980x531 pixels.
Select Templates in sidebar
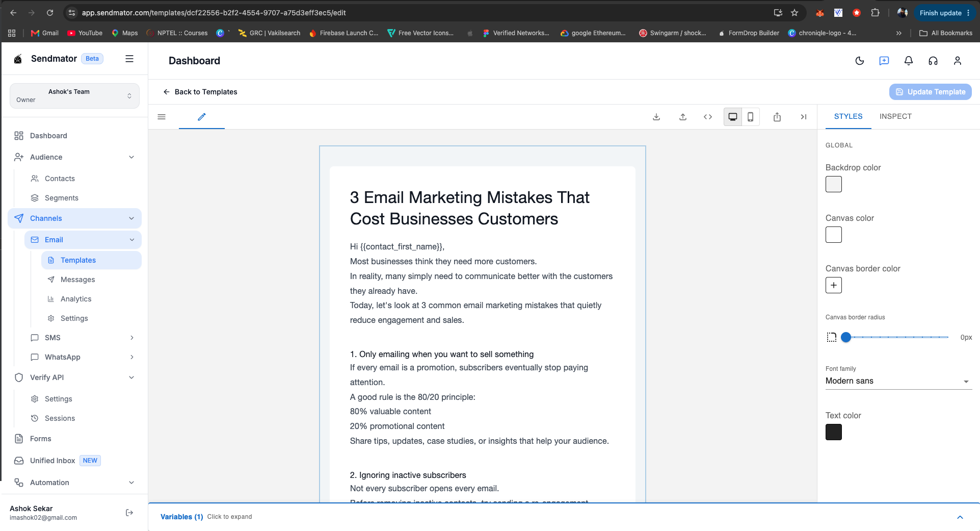tap(91, 260)
